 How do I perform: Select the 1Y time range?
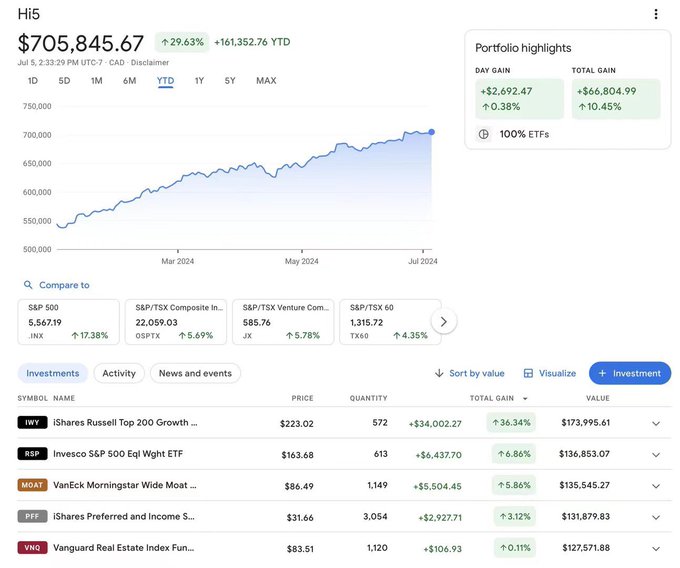click(199, 81)
